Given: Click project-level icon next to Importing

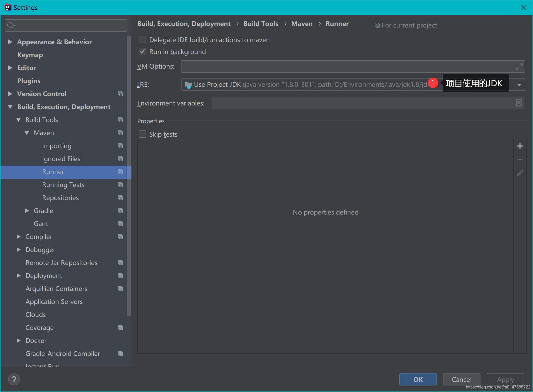Looking at the screenshot, I should coord(120,146).
